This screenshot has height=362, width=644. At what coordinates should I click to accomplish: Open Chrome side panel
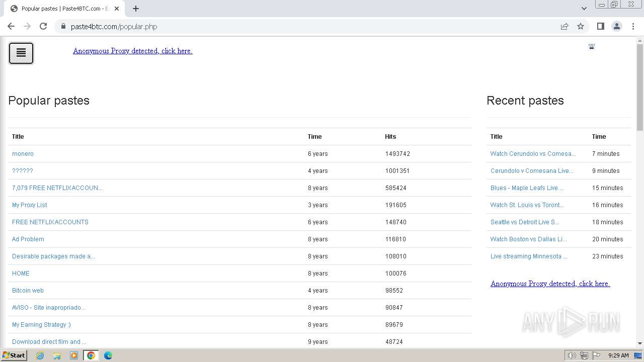coord(600,26)
